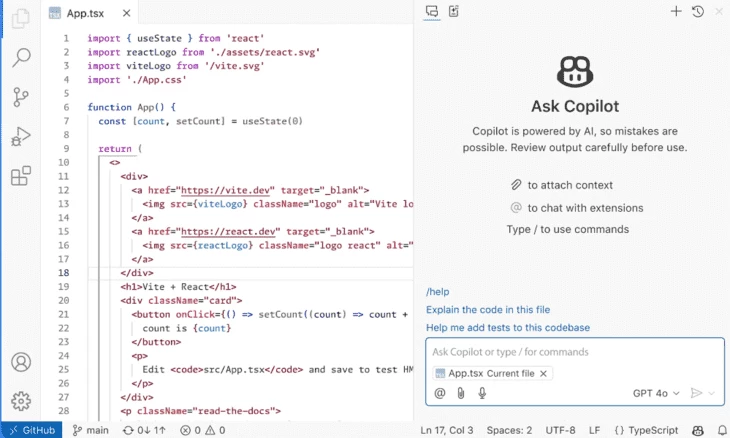Image resolution: width=730 pixels, height=438 pixels.
Task: Click the App.tsx Current file chip
Action: click(x=492, y=373)
